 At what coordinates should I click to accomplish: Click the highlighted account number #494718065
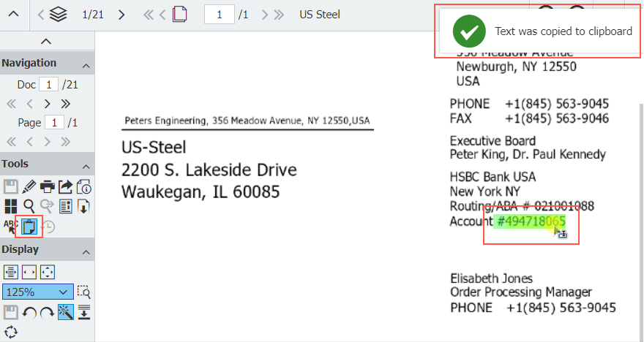(531, 221)
